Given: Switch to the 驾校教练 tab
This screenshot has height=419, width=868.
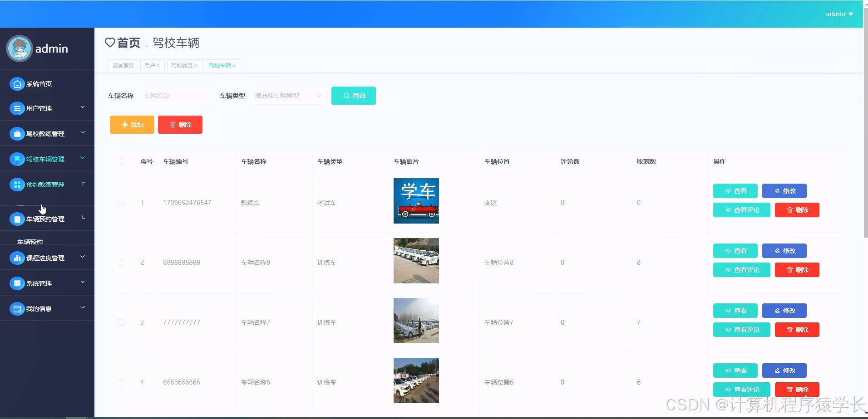Looking at the screenshot, I should pos(182,65).
